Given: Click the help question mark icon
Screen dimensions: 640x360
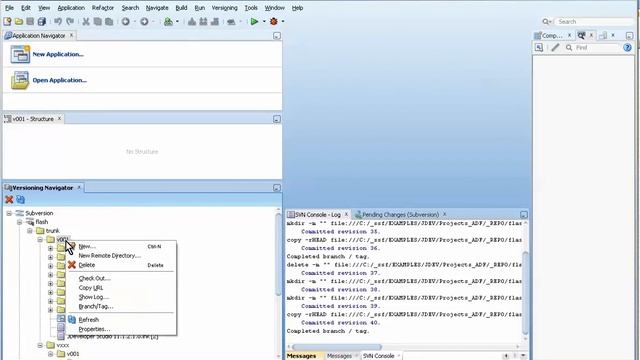Looking at the screenshot, I should [627, 48].
